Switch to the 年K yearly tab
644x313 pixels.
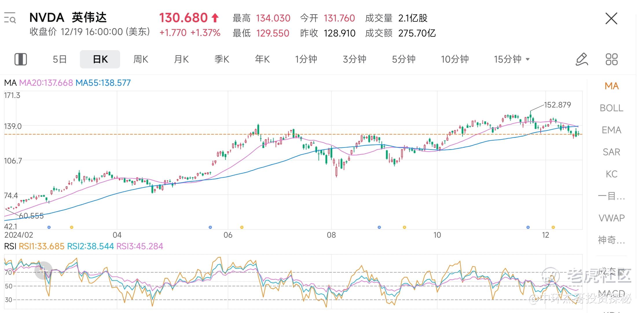coord(262,59)
